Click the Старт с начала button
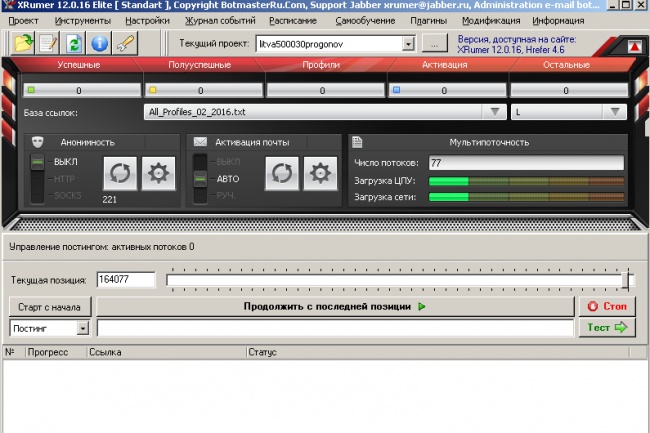 (x=49, y=307)
